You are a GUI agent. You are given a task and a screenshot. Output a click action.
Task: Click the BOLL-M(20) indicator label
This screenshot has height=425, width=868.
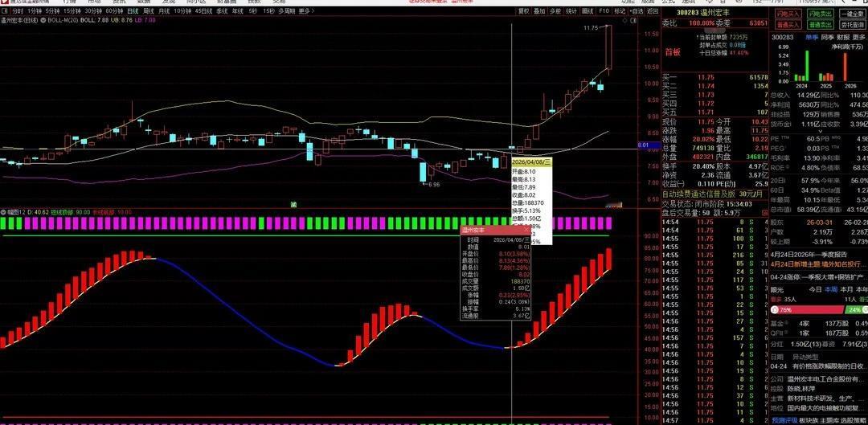(x=63, y=20)
